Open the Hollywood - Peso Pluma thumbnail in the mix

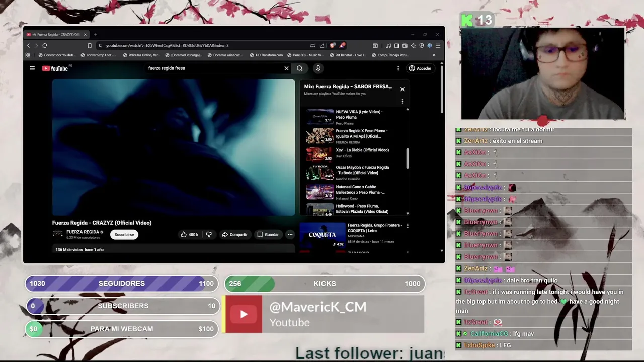[320, 210]
